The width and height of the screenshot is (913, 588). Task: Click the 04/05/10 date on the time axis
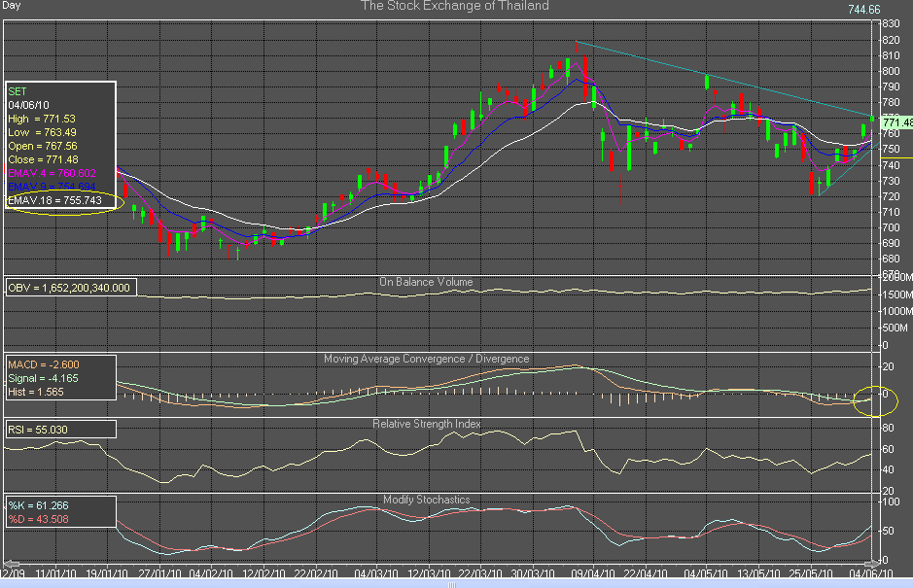[706, 573]
